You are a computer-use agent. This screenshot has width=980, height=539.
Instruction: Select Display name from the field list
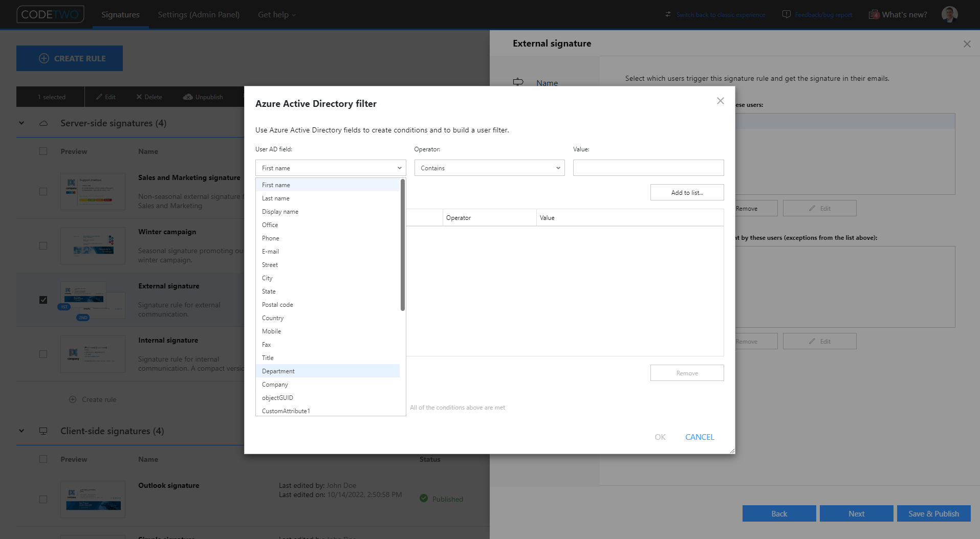point(328,211)
